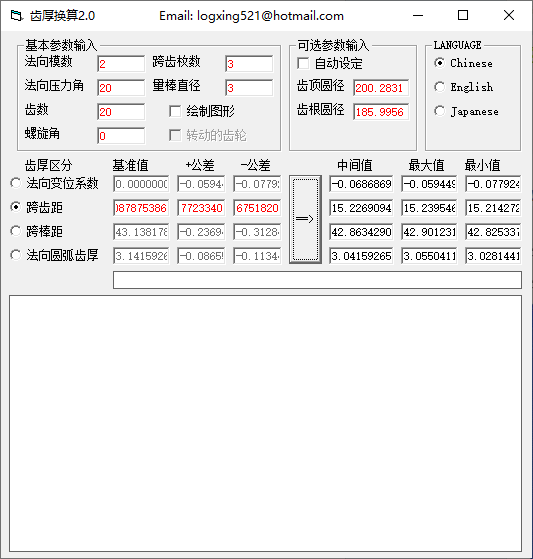Click the 跨齿距 -公差 input field
533x559 pixels.
pos(257,208)
